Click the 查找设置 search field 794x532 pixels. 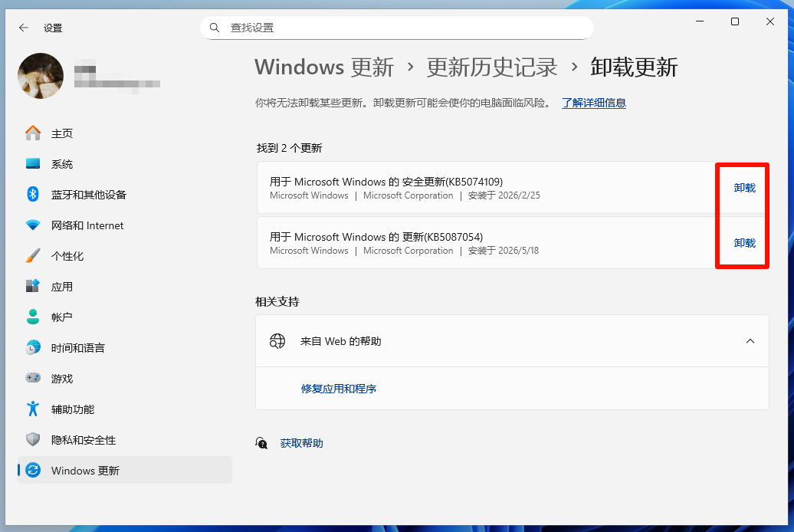(x=396, y=28)
